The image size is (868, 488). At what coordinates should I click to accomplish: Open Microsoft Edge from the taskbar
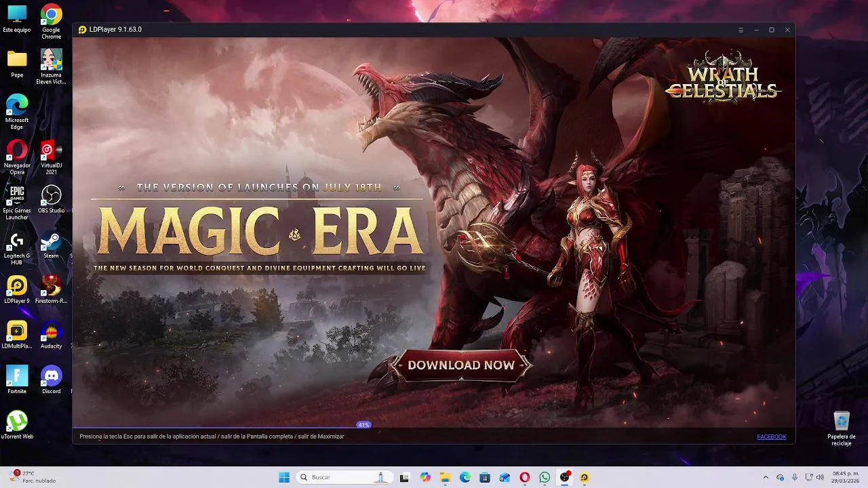pos(465,477)
